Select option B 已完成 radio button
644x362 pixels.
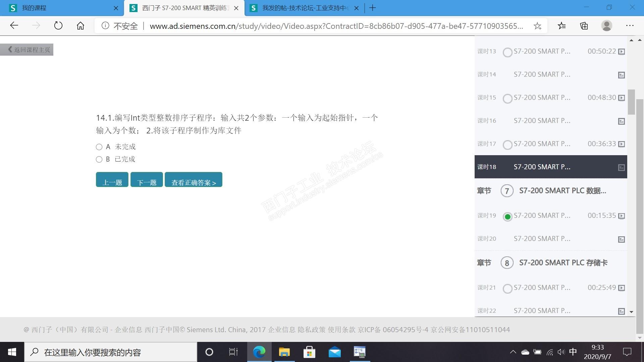(x=99, y=160)
